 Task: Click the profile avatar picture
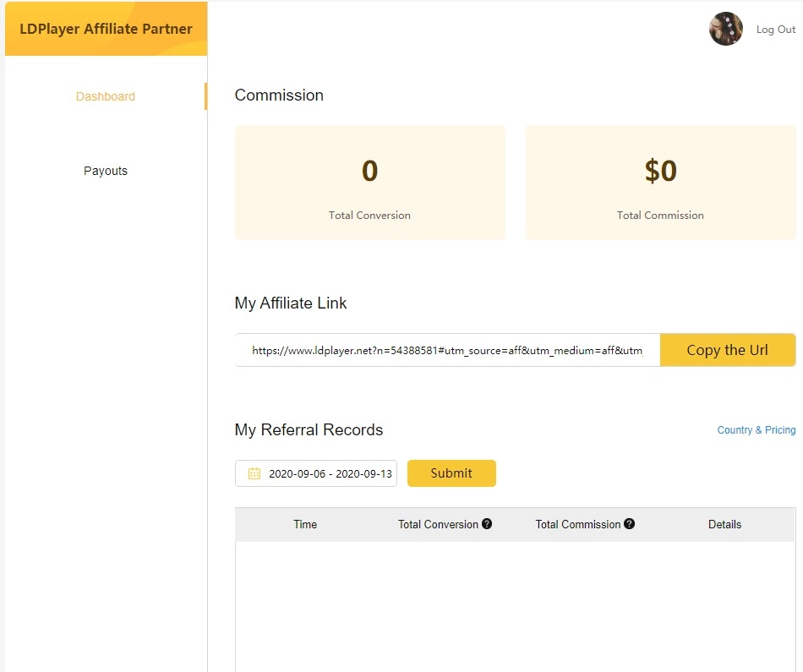click(x=725, y=28)
